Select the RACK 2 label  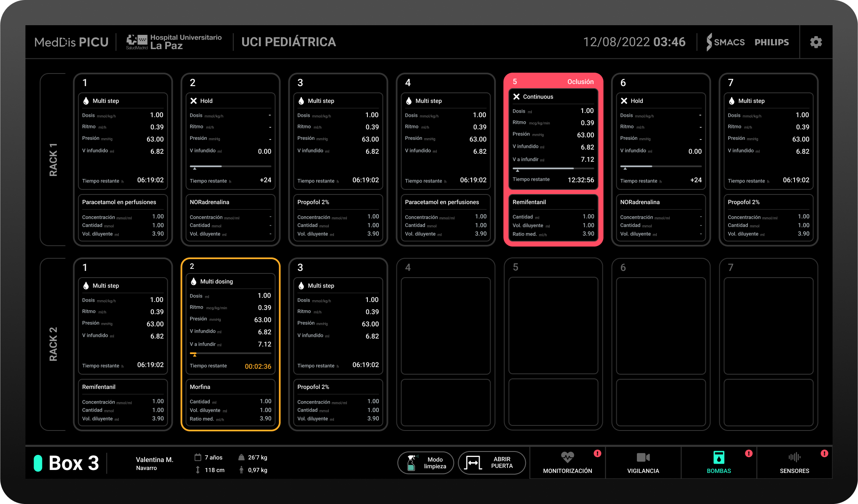click(53, 344)
